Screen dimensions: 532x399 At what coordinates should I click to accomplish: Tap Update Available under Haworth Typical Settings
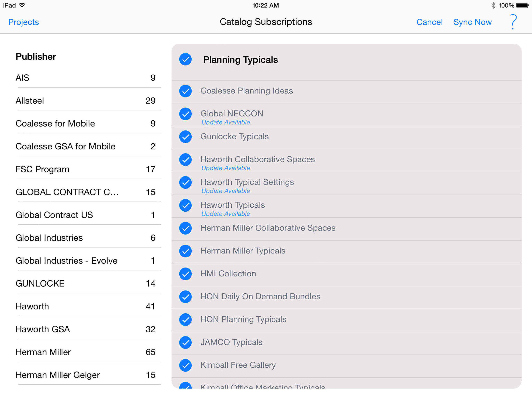[x=226, y=191]
